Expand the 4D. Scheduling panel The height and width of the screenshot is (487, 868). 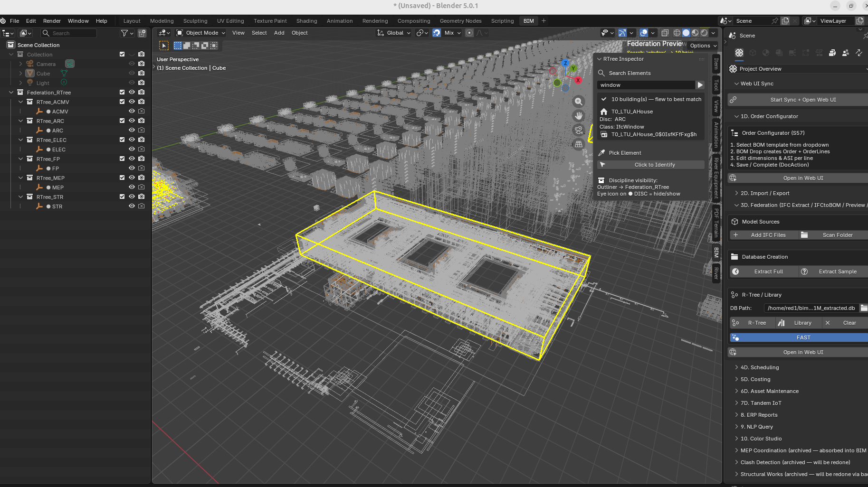pyautogui.click(x=759, y=367)
